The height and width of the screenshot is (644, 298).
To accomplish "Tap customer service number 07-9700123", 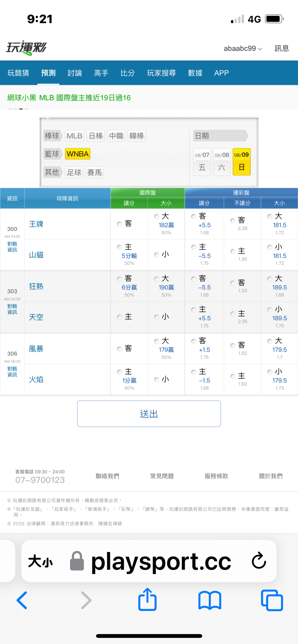I will (x=40, y=480).
